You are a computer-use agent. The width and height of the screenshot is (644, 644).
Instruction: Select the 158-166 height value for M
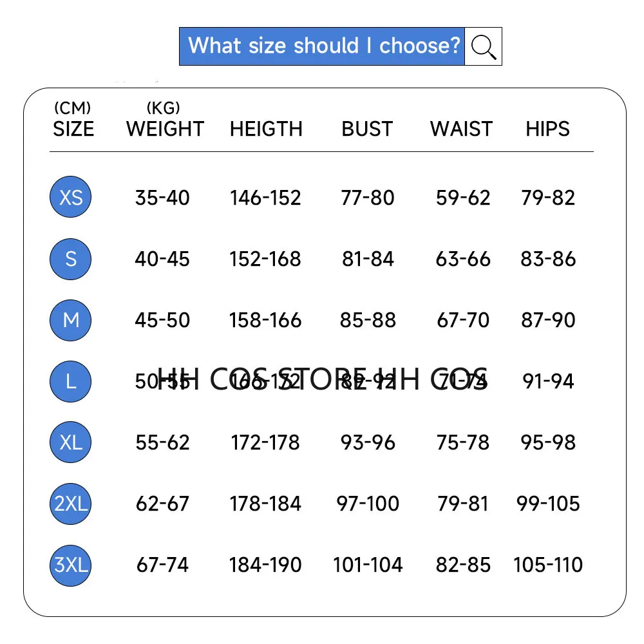click(x=265, y=320)
